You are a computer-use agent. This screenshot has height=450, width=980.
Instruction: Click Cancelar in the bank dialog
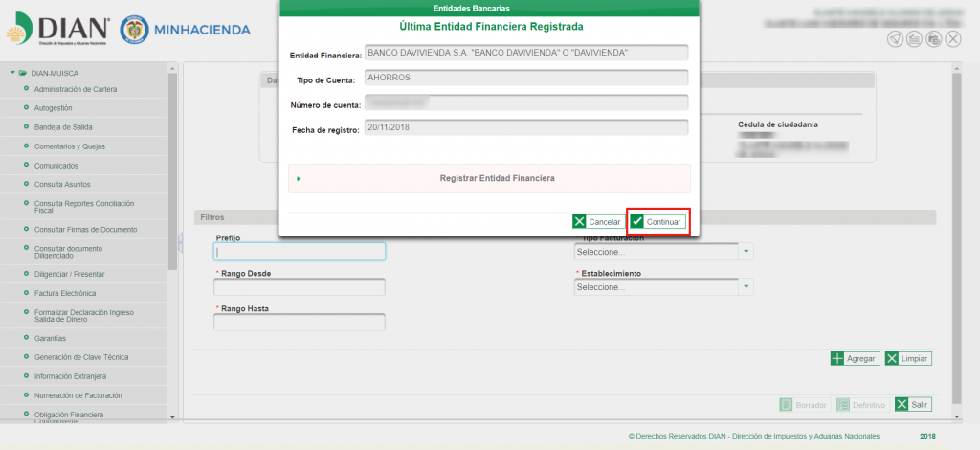[x=597, y=222]
